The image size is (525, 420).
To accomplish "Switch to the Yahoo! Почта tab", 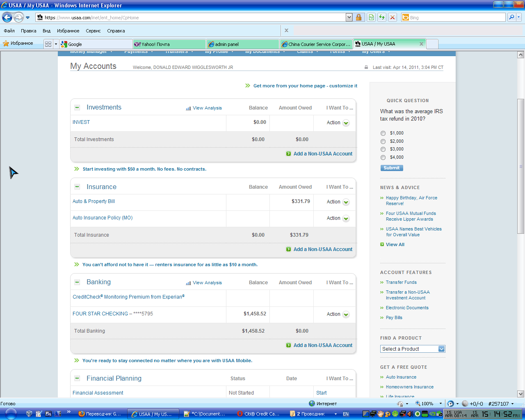I will [169, 44].
